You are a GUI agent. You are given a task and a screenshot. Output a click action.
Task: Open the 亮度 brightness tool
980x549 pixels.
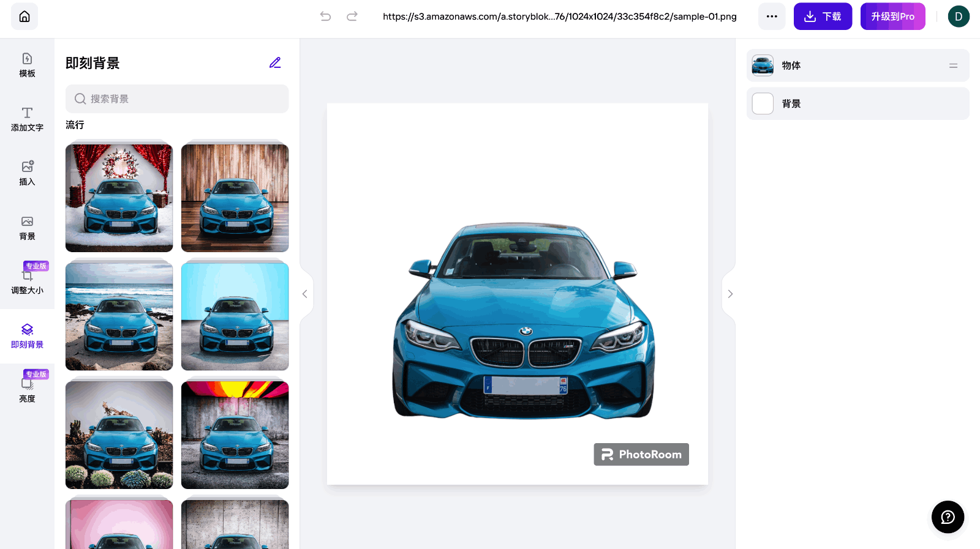[27, 390]
